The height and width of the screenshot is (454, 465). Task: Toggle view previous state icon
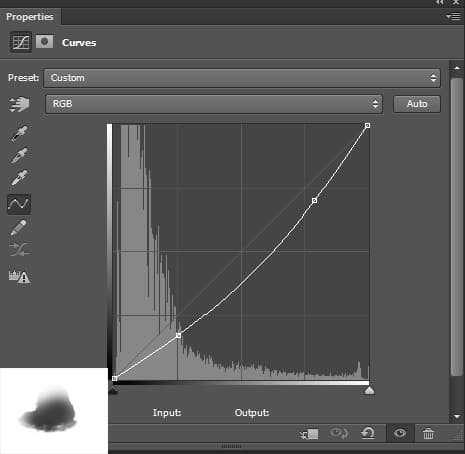point(339,433)
